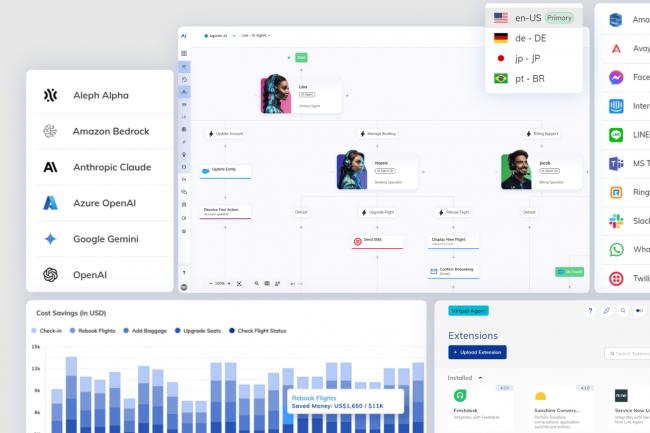Click the Update Entity node

click(225, 172)
